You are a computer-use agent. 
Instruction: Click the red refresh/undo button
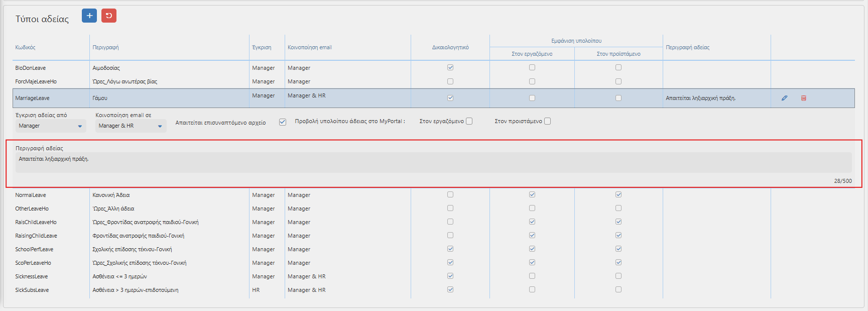(x=109, y=16)
